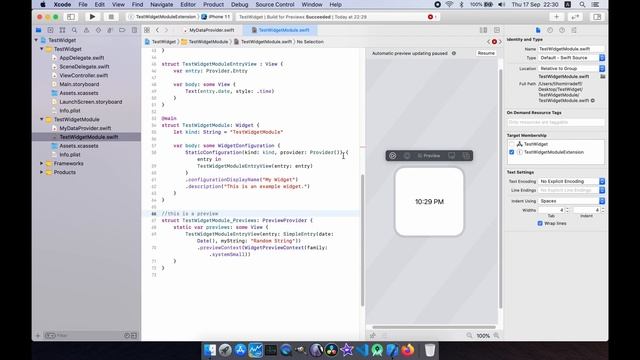Select the Project navigator folder icon
This screenshot has height=360, width=640.
[38, 30]
